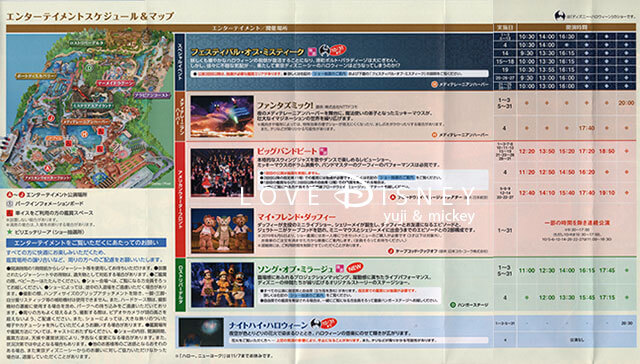This screenshot has width=640, height=364.
Task: Click the blue エンターテイメントをご覧いただく notice header
Action: (x=86, y=243)
